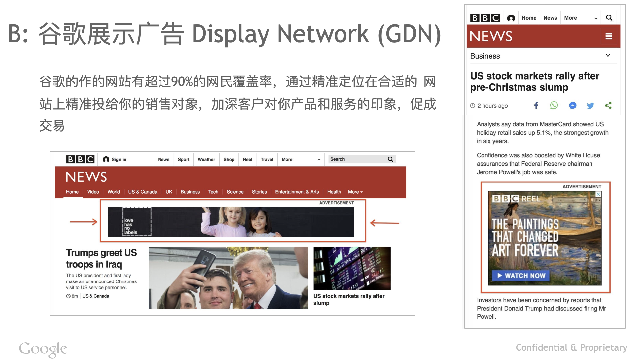The image size is (644, 363).
Task: Click the clock icon beside 2 hours ago
Action: pos(473,106)
